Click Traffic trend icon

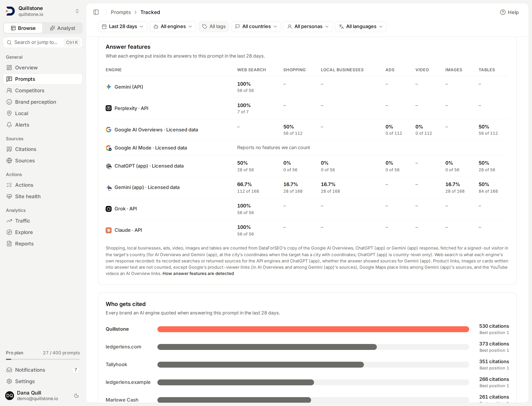coord(9,221)
